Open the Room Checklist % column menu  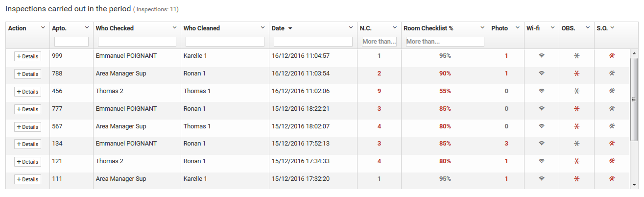tap(483, 28)
